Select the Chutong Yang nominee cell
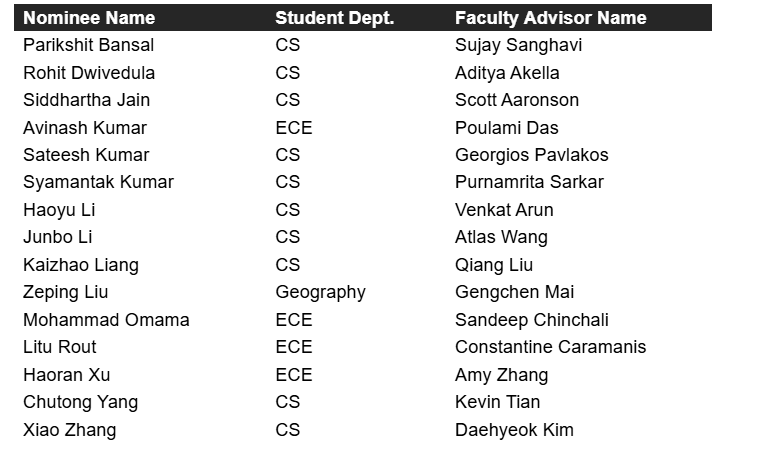757x461 pixels. 80,402
